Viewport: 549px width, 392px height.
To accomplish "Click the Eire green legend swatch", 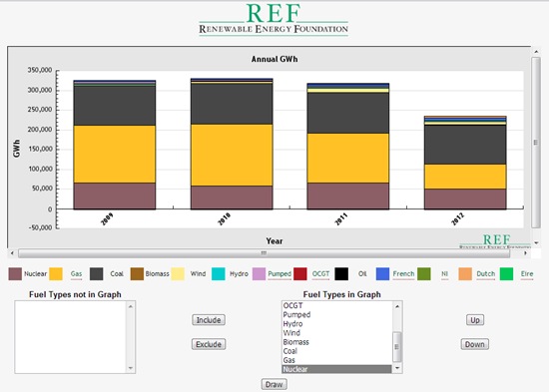I will pyautogui.click(x=506, y=274).
